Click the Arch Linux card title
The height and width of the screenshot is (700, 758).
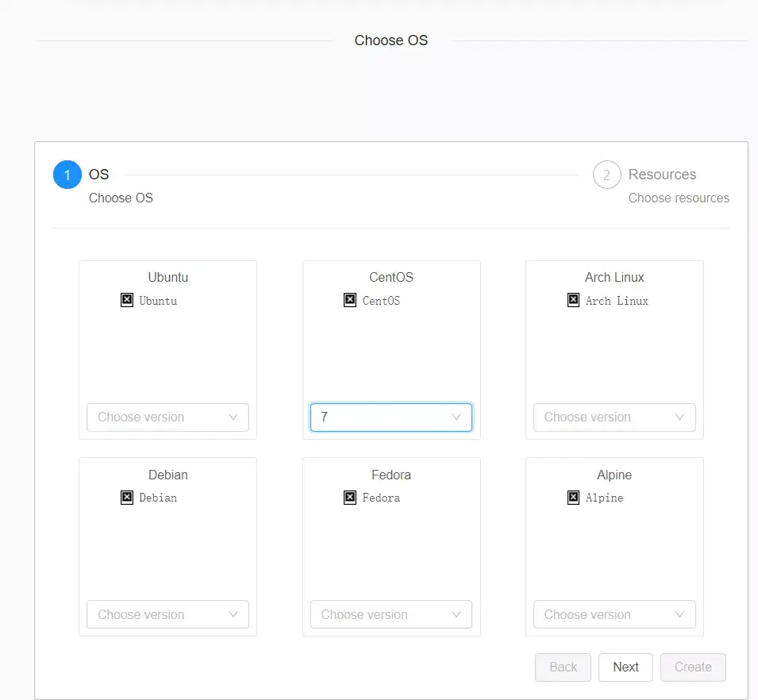tap(614, 278)
